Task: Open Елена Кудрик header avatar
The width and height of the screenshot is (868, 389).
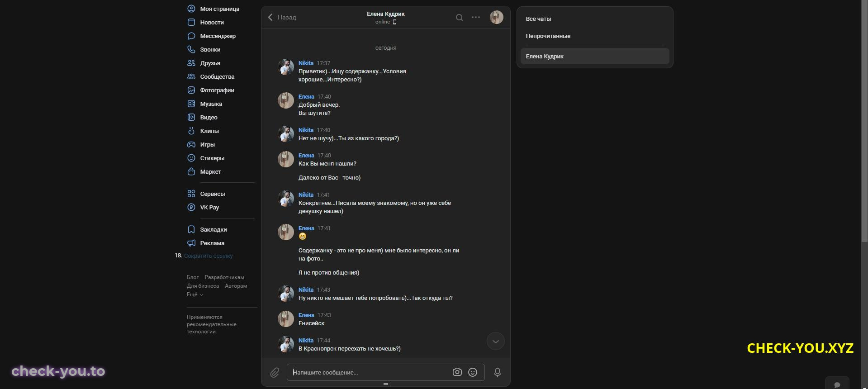Action: tap(497, 17)
